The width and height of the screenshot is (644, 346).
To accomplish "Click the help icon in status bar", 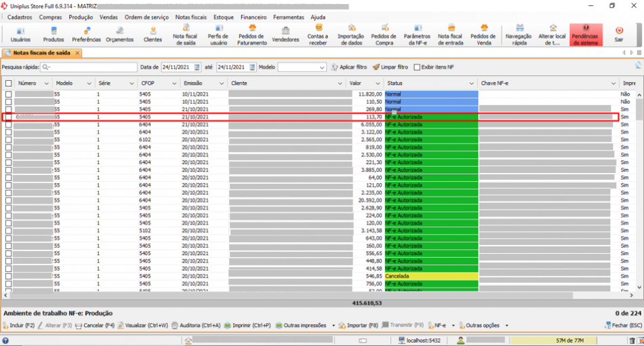I will [5, 341].
